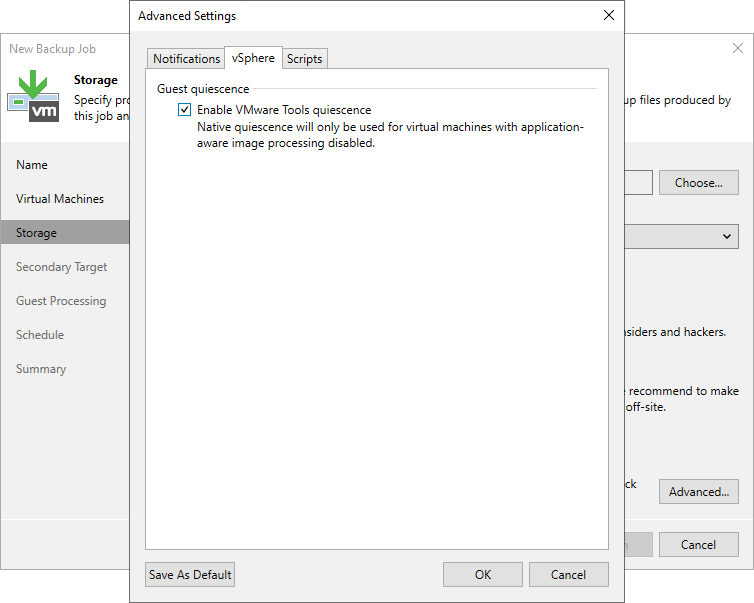Close the New Backup Job window
The image size is (754, 603).
click(x=738, y=48)
